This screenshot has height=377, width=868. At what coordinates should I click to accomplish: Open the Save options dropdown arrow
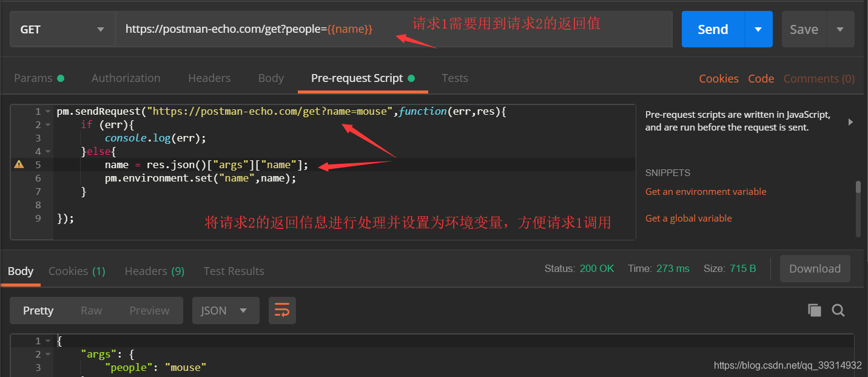click(x=840, y=29)
